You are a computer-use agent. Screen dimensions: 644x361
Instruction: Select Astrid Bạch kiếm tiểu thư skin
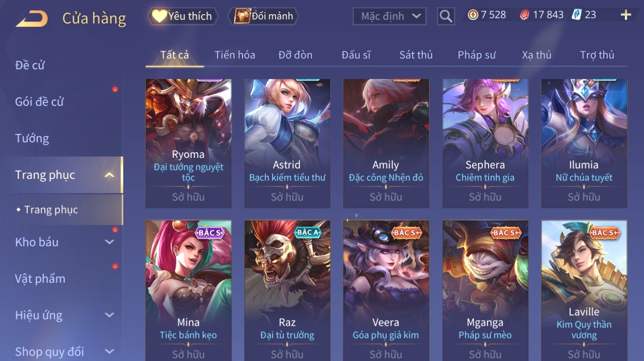[x=287, y=143]
